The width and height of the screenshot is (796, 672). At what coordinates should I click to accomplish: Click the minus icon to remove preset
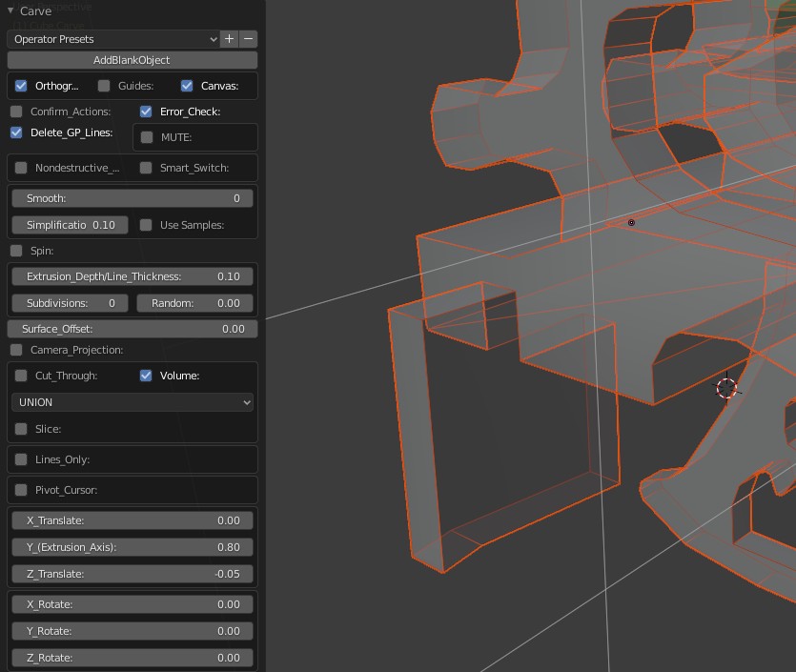point(249,39)
